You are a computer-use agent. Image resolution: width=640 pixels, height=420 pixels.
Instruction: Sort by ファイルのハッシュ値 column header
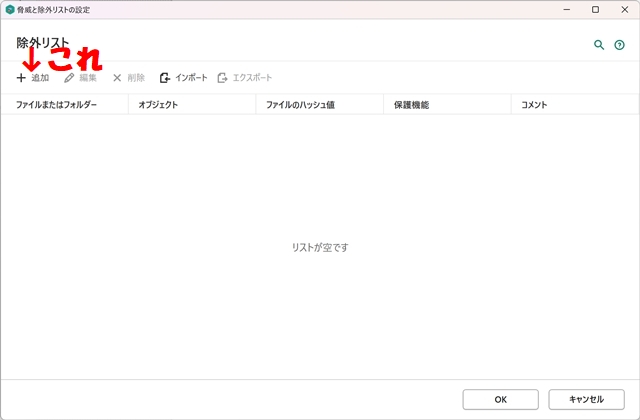tap(300, 104)
